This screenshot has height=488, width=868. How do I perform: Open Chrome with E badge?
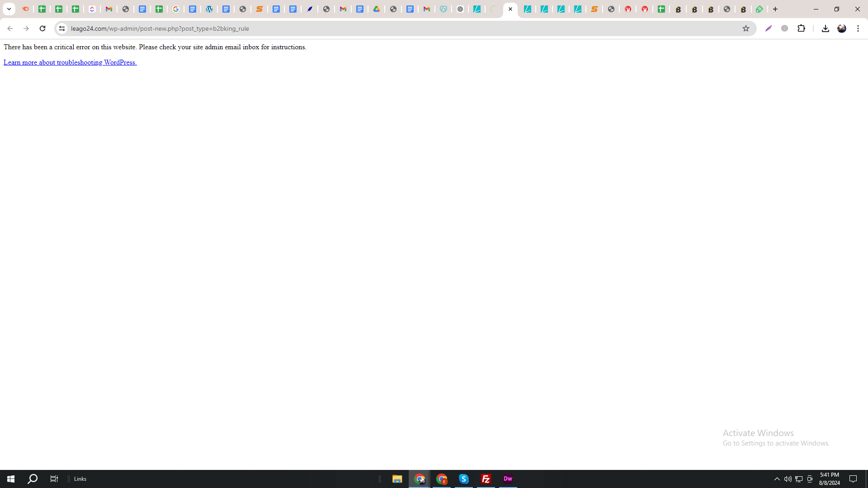point(442,479)
